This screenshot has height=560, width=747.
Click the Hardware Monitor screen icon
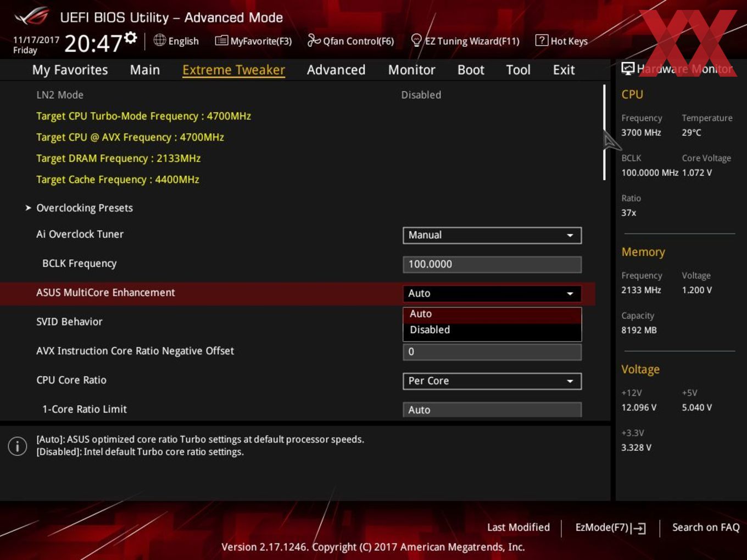click(628, 69)
